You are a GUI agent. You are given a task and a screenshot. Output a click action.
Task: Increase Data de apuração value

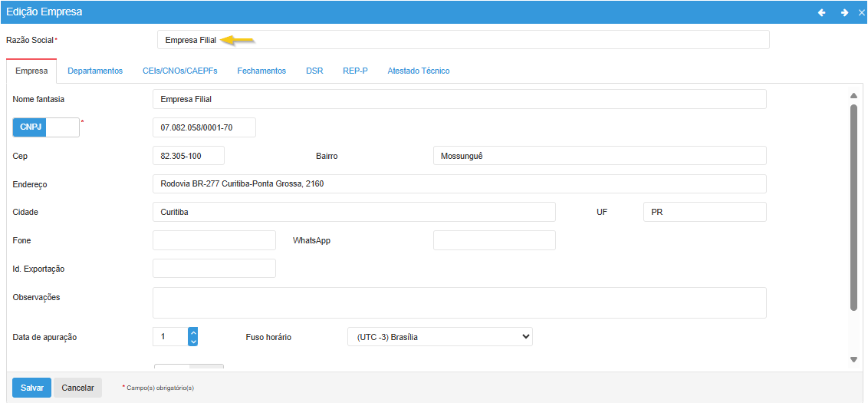pos(193,332)
